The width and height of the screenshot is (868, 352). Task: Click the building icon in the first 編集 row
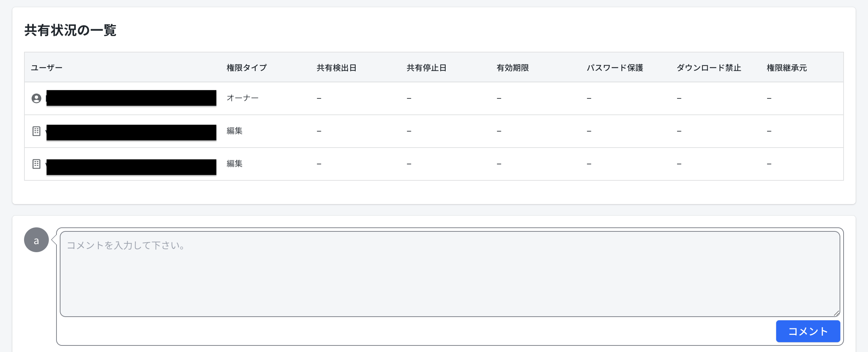[36, 131]
